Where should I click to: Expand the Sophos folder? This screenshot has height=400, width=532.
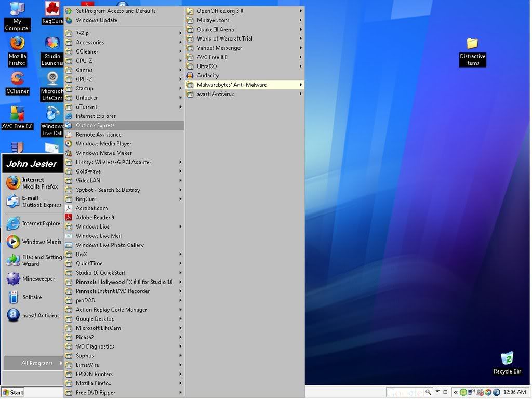tap(124, 355)
